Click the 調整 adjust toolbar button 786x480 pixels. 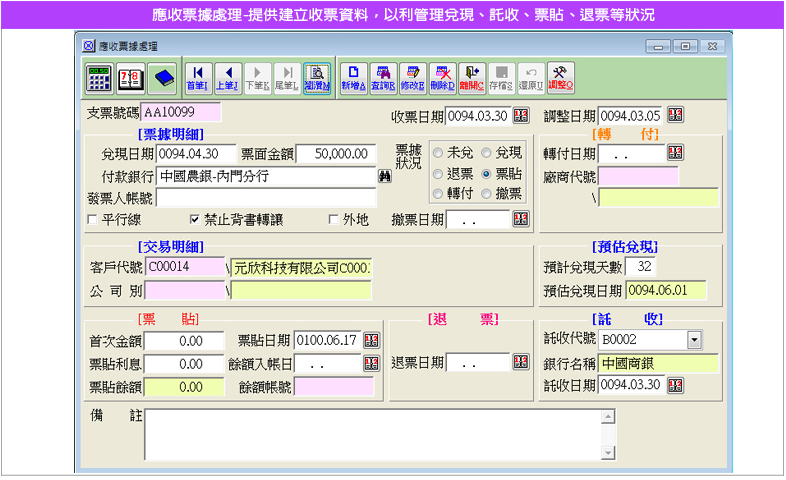point(560,77)
